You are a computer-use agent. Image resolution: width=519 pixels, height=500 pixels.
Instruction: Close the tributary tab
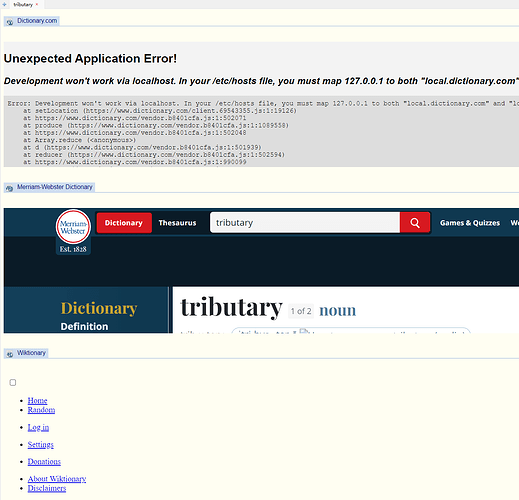pyautogui.click(x=37, y=4)
